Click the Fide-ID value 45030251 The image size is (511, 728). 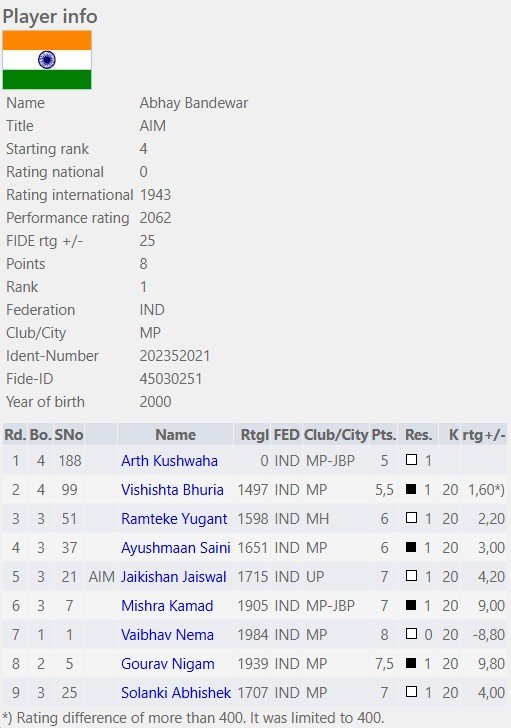coord(171,379)
